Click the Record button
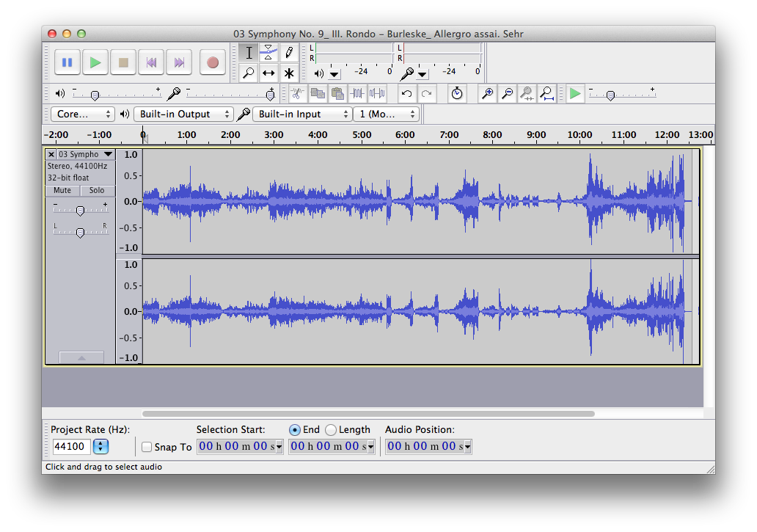This screenshot has height=532, width=757. pyautogui.click(x=213, y=63)
